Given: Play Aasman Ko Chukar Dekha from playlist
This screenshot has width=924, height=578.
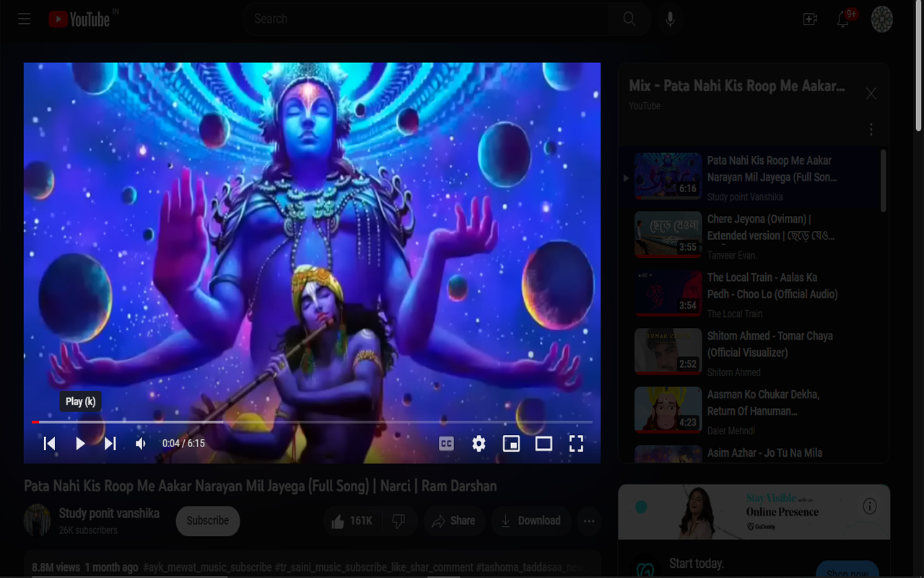Looking at the screenshot, I should [750, 412].
